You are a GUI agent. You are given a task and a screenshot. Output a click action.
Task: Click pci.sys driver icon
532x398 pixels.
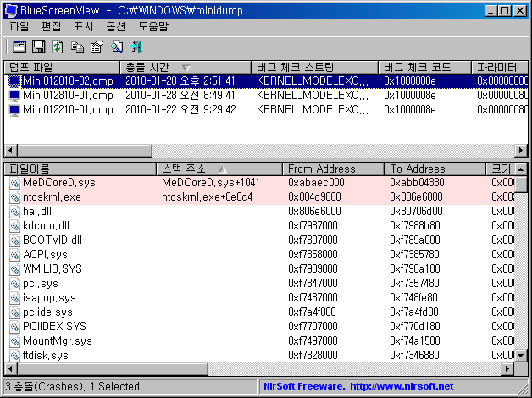(x=14, y=284)
